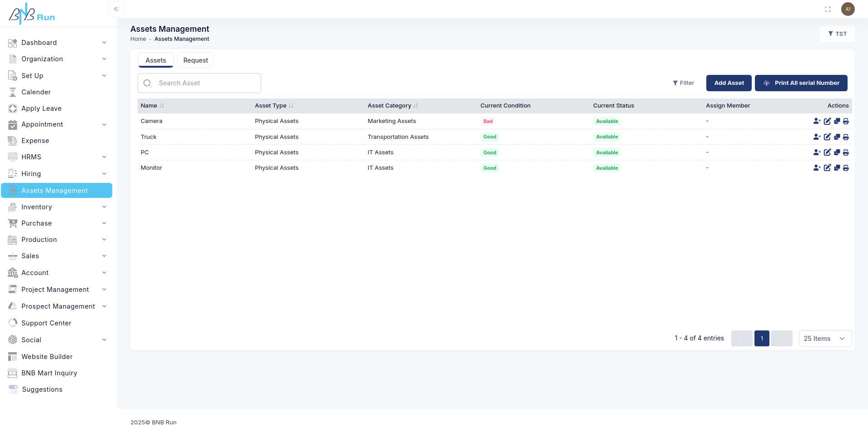Click the Support Center icon
The image size is (868, 433).
click(x=12, y=323)
